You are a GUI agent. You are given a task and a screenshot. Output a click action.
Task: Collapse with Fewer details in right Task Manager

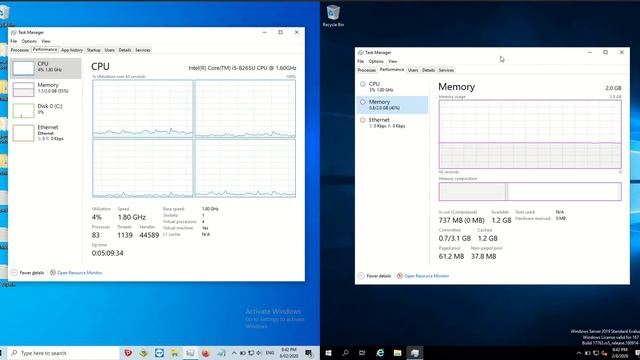[x=375, y=276]
